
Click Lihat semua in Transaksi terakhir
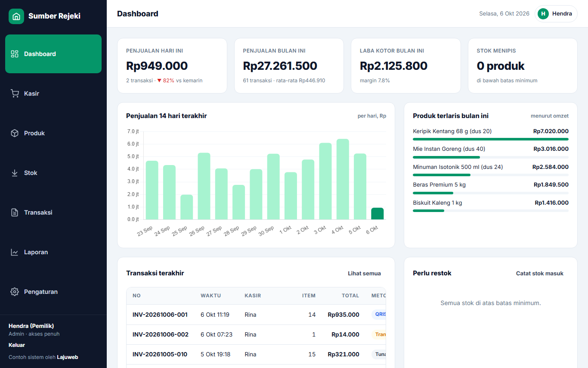(x=364, y=273)
